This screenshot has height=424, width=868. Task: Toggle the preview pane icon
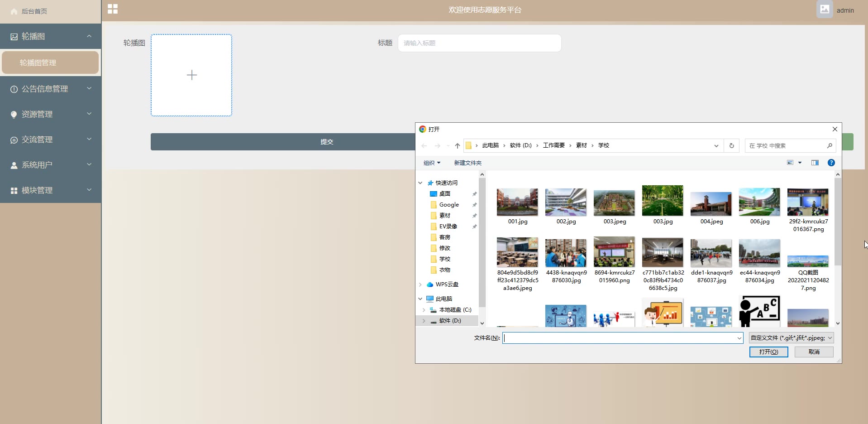pyautogui.click(x=815, y=163)
